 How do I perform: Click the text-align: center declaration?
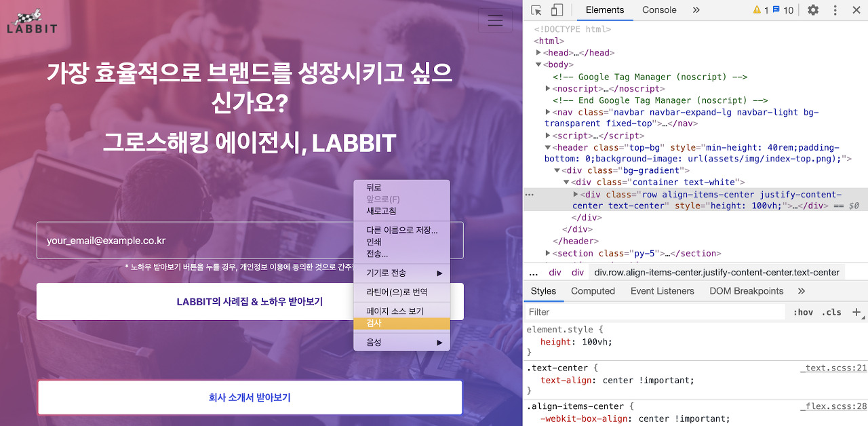coord(617,381)
